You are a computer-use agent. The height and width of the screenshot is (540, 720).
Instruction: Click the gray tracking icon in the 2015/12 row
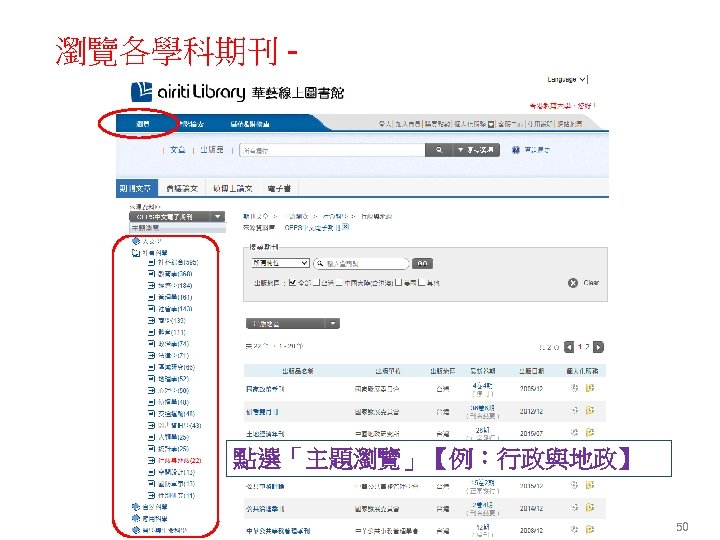pos(574,485)
